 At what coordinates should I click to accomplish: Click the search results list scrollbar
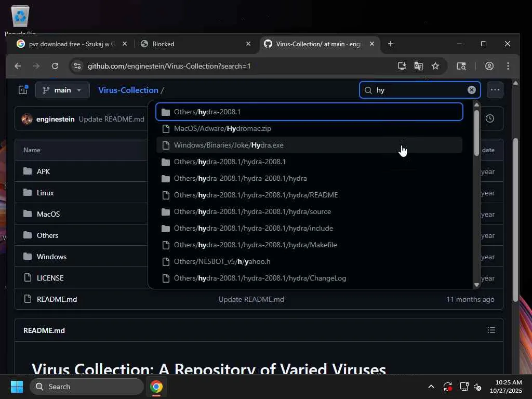476,132
